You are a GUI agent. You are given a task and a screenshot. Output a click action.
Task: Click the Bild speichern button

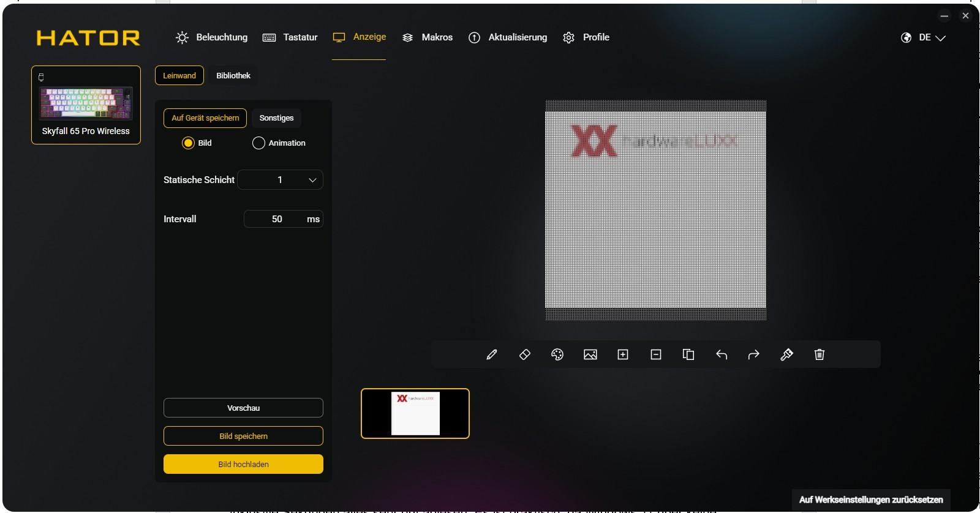point(243,436)
